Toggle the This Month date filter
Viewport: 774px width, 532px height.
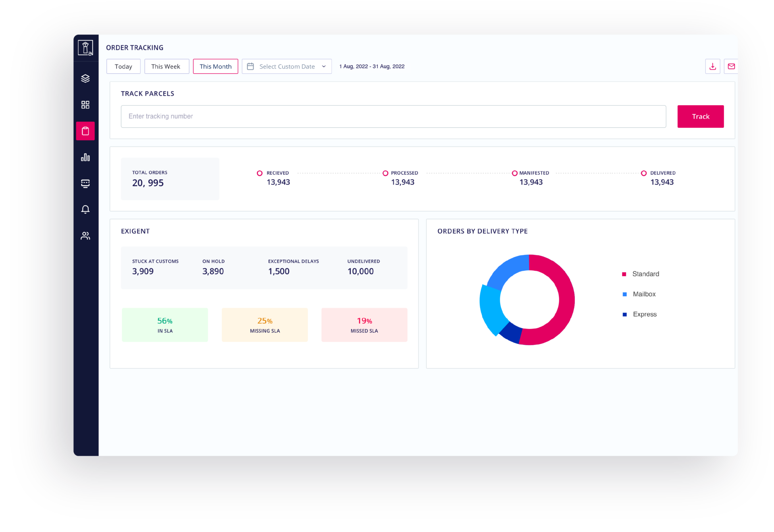click(215, 66)
